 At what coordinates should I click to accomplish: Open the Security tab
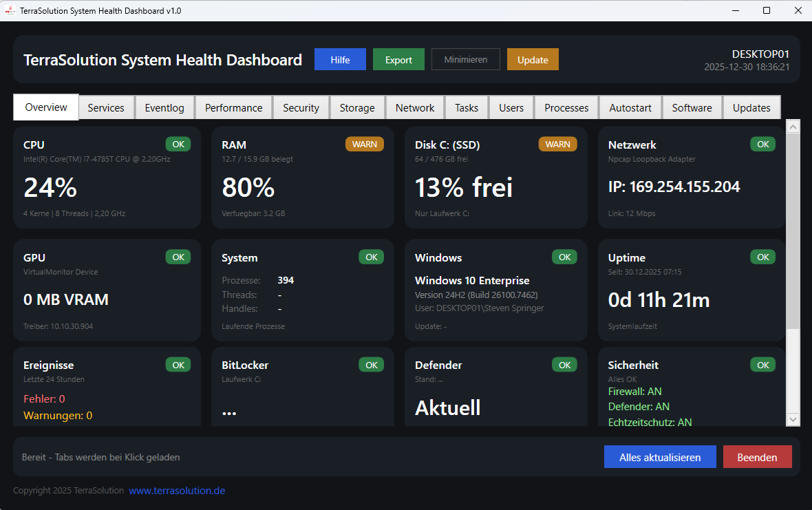pos(301,107)
